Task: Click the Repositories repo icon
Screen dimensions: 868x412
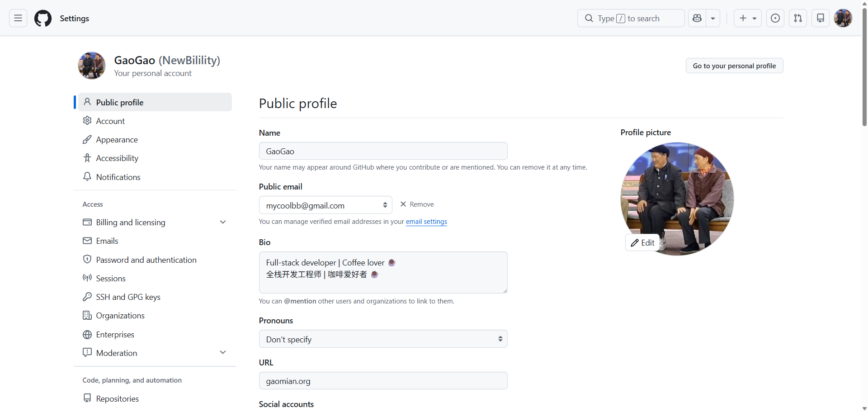Action: [x=87, y=398]
